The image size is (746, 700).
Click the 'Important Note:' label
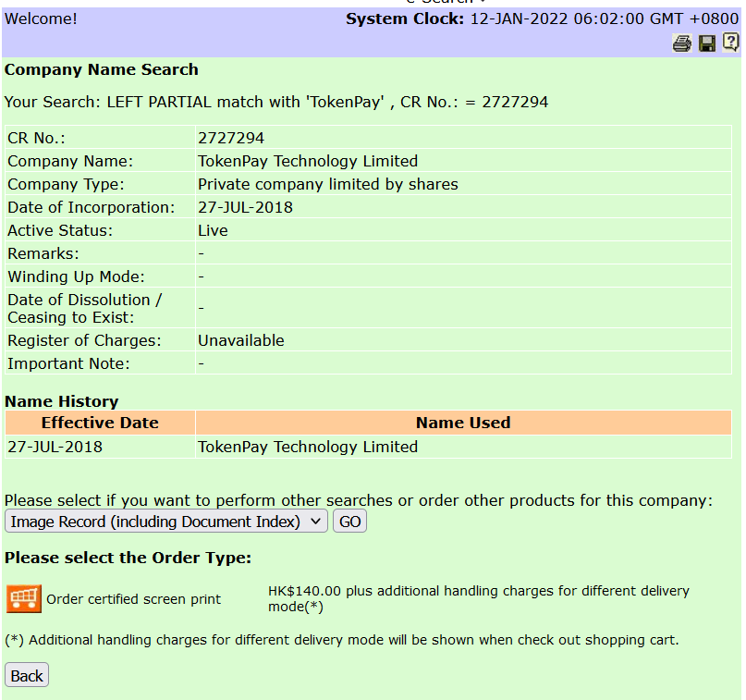[x=68, y=363]
